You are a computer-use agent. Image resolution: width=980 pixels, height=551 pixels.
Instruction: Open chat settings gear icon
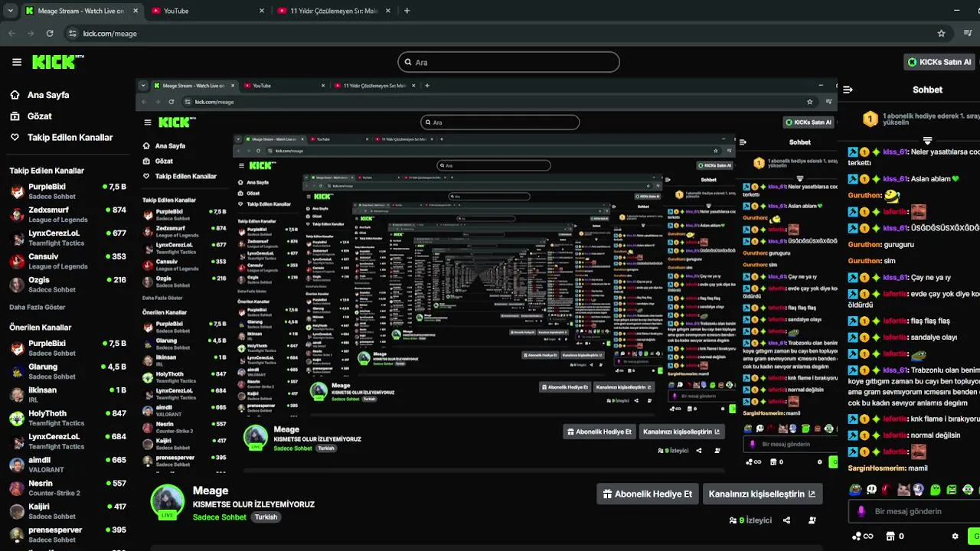tap(955, 536)
